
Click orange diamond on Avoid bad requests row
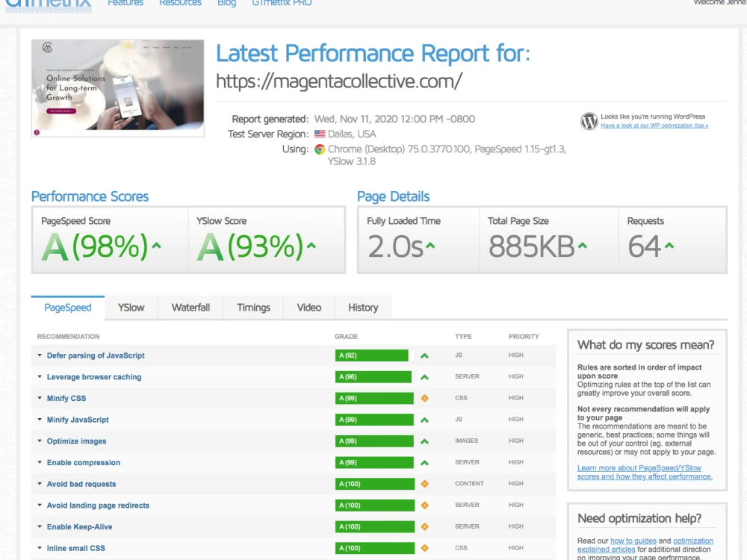tap(424, 484)
